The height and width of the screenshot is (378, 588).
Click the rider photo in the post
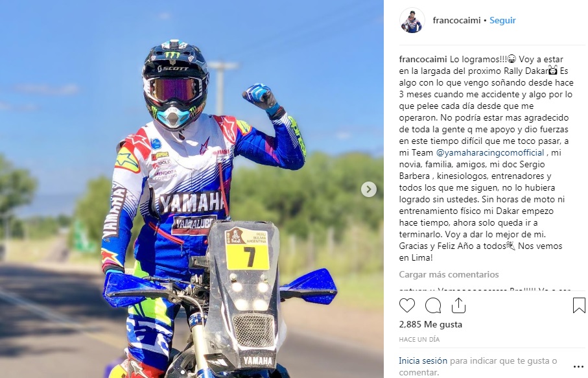click(x=192, y=189)
